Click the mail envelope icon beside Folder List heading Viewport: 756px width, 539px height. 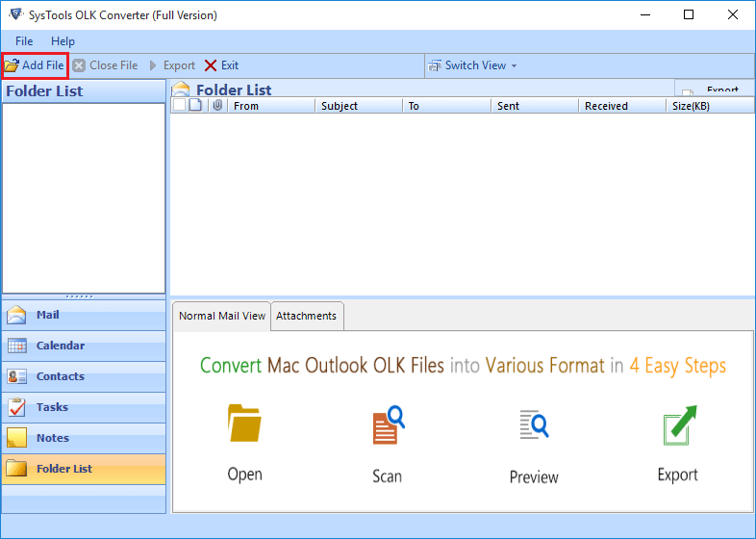tap(181, 89)
